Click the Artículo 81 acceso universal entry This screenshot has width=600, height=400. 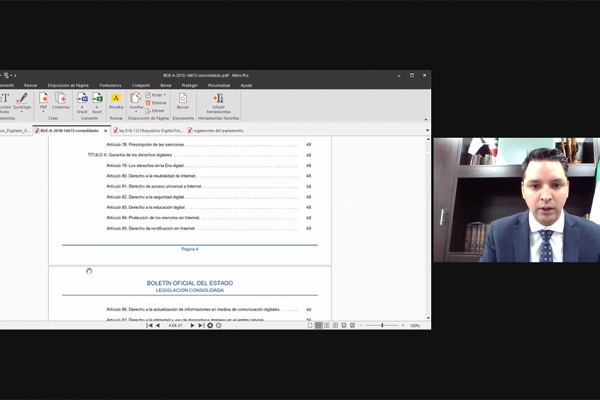pyautogui.click(x=209, y=186)
